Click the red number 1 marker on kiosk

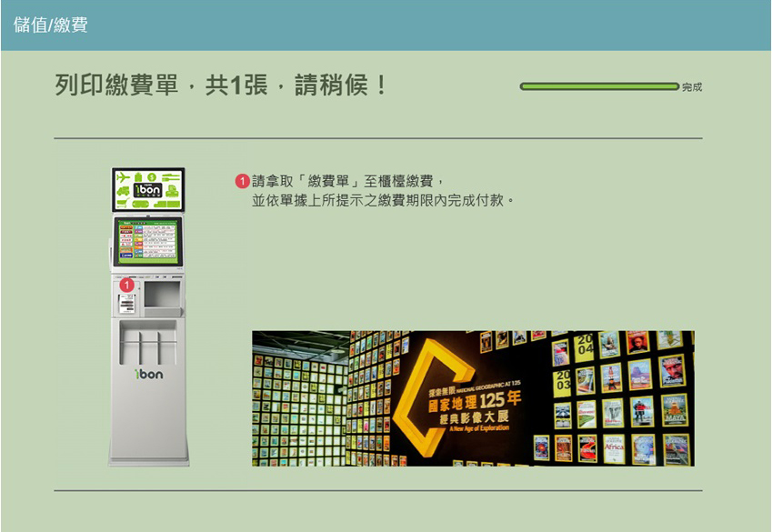pos(127,286)
